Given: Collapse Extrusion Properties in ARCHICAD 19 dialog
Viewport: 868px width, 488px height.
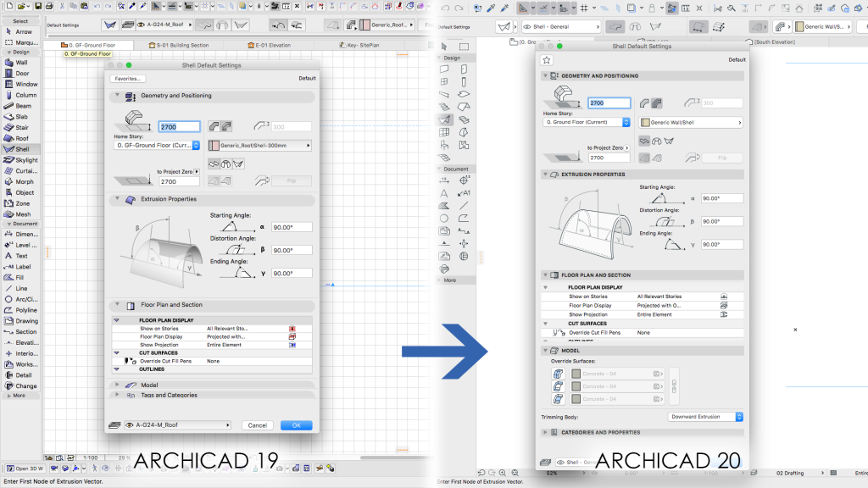Looking at the screenshot, I should coord(117,198).
